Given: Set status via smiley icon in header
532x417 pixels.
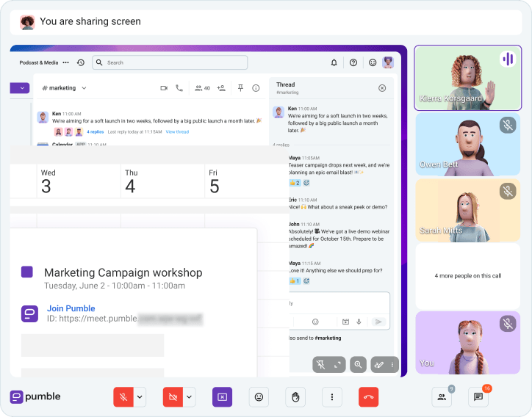Looking at the screenshot, I should (373, 62).
